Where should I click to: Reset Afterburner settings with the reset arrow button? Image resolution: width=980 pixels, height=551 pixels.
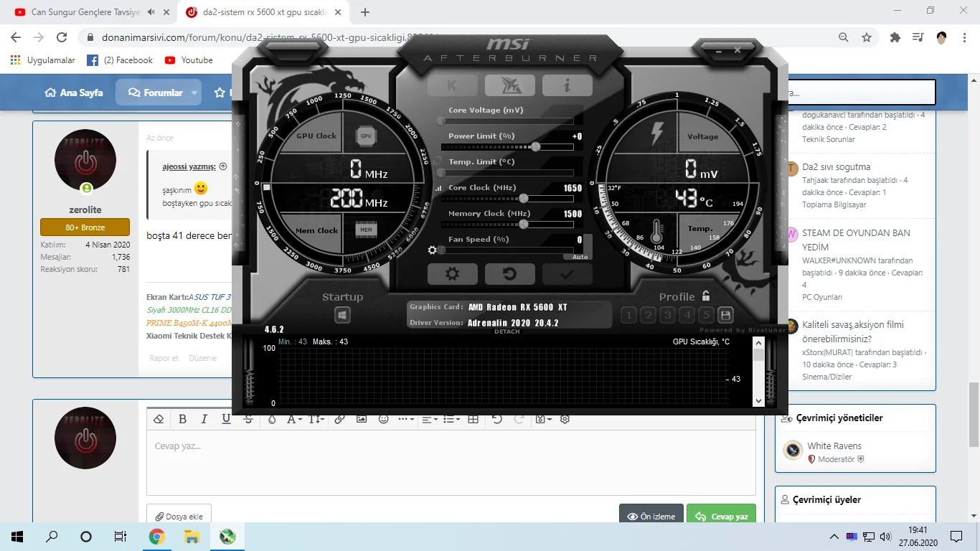pyautogui.click(x=509, y=274)
